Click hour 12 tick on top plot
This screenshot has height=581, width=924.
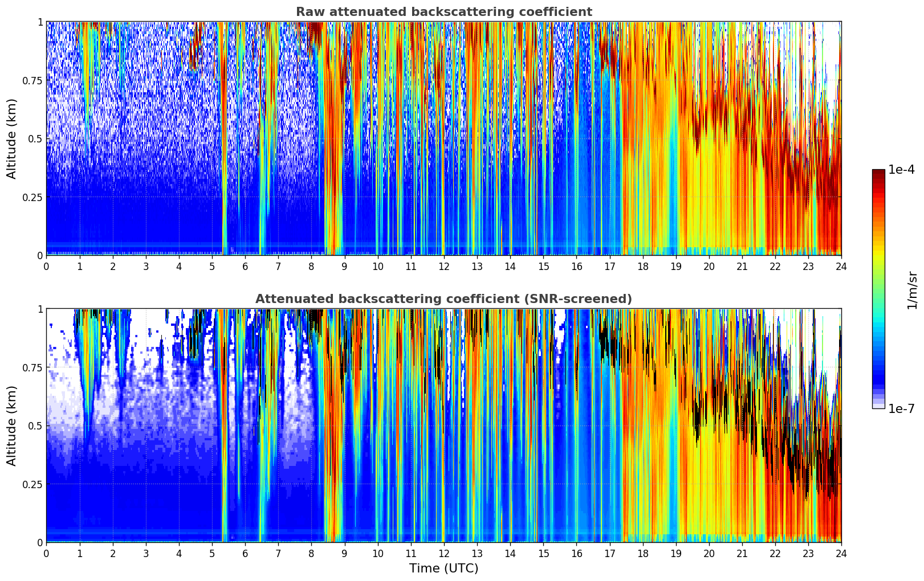(x=443, y=267)
